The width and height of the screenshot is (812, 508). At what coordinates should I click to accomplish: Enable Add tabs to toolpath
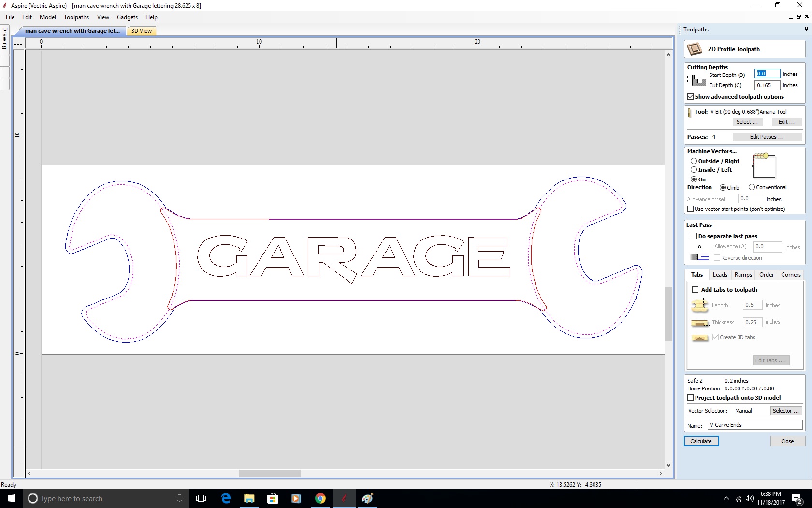695,290
